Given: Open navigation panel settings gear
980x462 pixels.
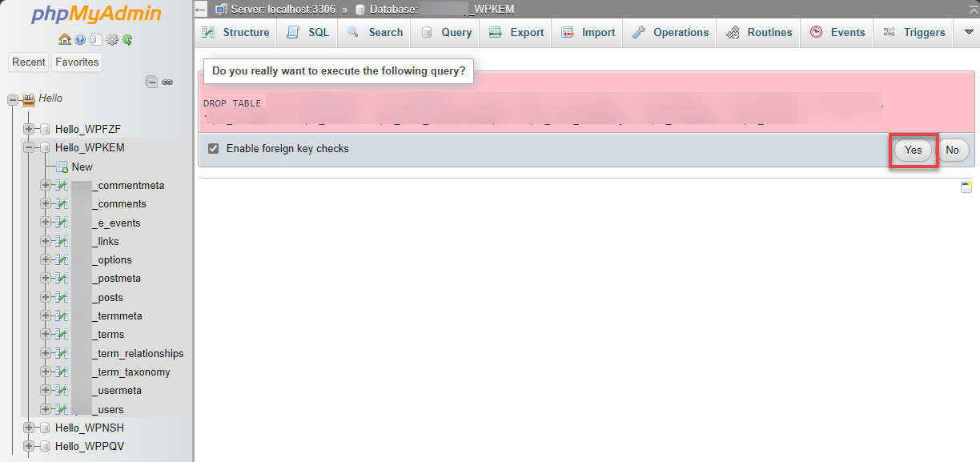Looking at the screenshot, I should [112, 39].
